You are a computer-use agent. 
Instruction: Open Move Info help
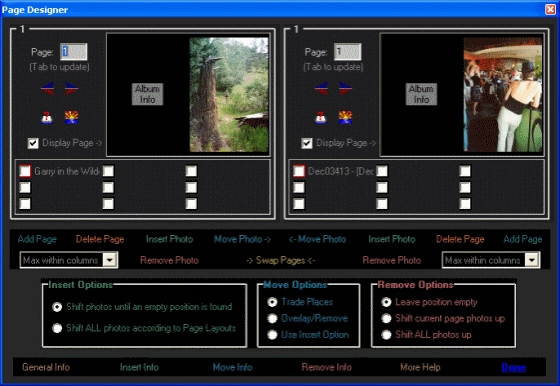(232, 367)
